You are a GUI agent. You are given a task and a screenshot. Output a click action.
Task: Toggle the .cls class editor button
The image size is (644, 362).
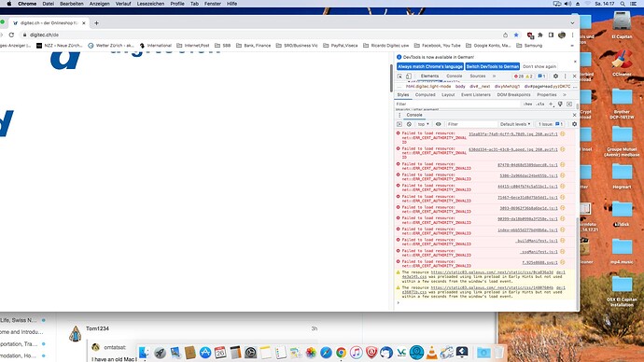tap(540, 104)
